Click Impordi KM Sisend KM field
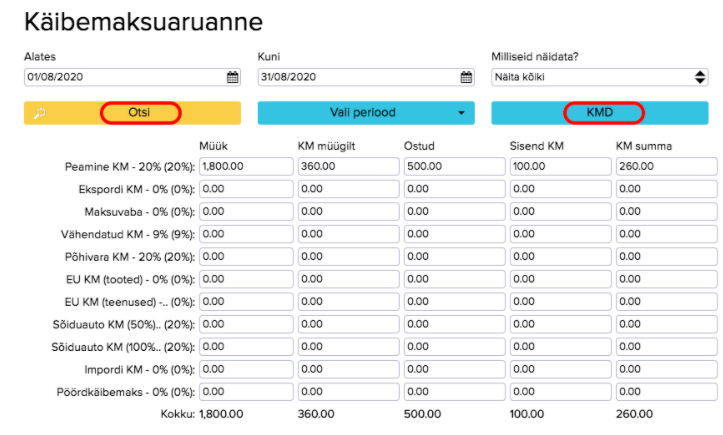 (x=561, y=370)
